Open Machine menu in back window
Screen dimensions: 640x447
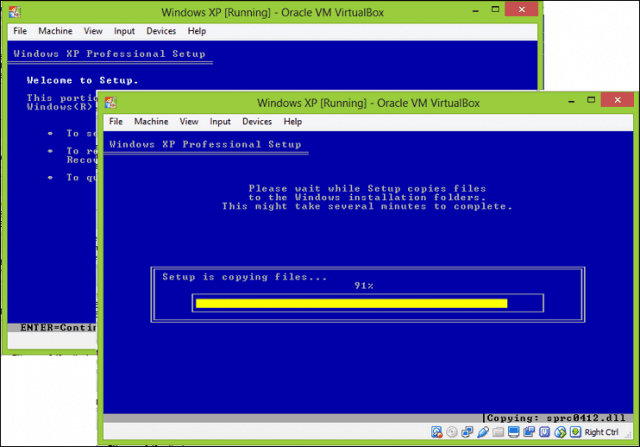point(55,31)
